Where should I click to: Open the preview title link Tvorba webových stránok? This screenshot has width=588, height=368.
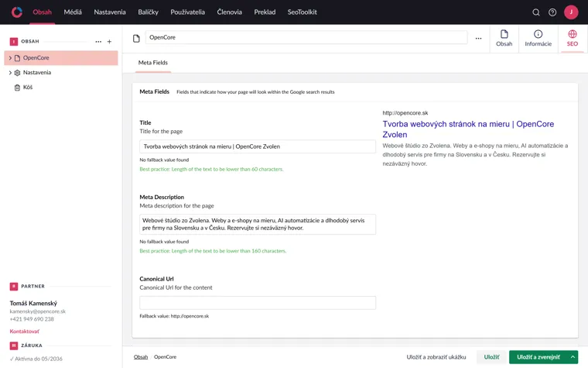468,129
